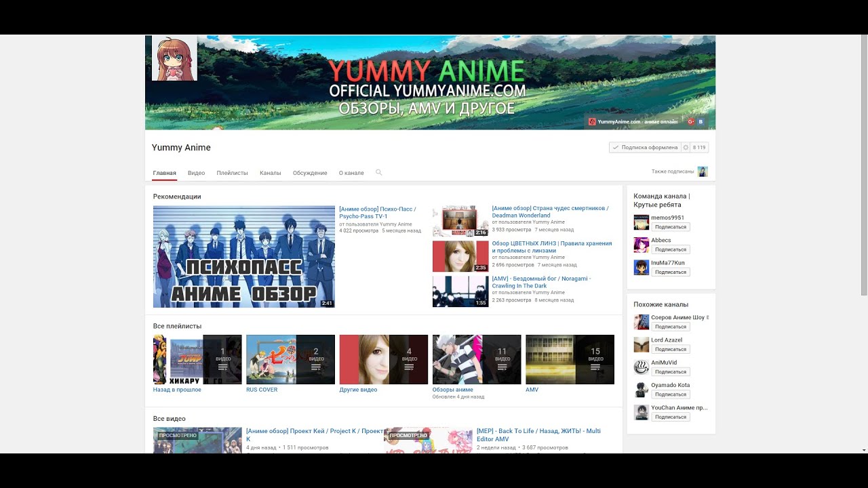This screenshot has height=488, width=868.
Task: Open Abbecs channel avatar
Action: 641,245
